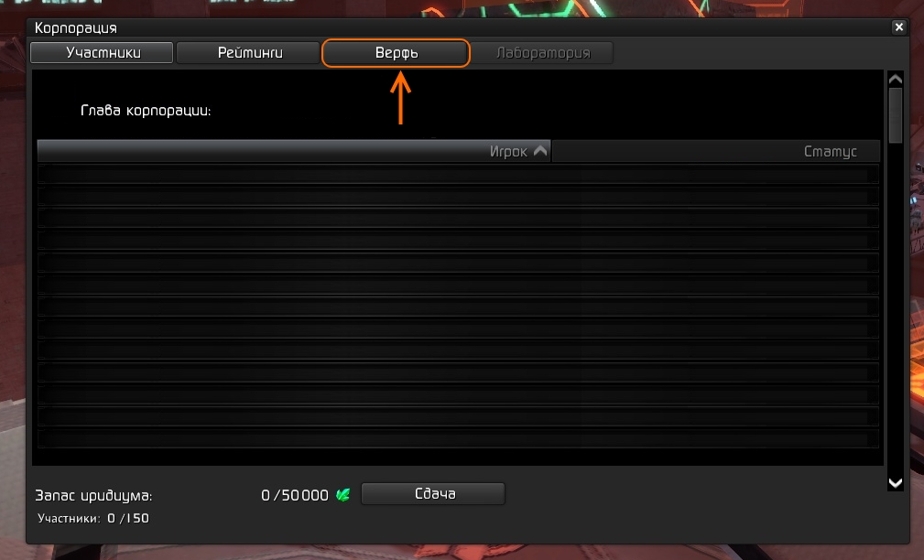924x560 pixels.
Task: Toggle the sort arrow beside Игрок
Action: (539, 151)
